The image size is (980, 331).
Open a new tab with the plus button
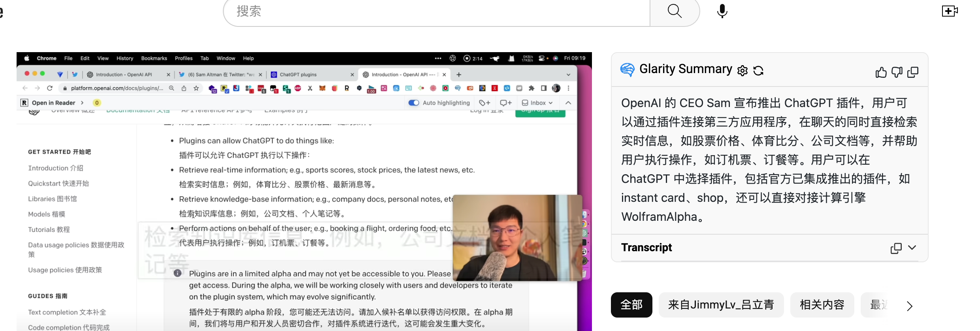click(459, 75)
